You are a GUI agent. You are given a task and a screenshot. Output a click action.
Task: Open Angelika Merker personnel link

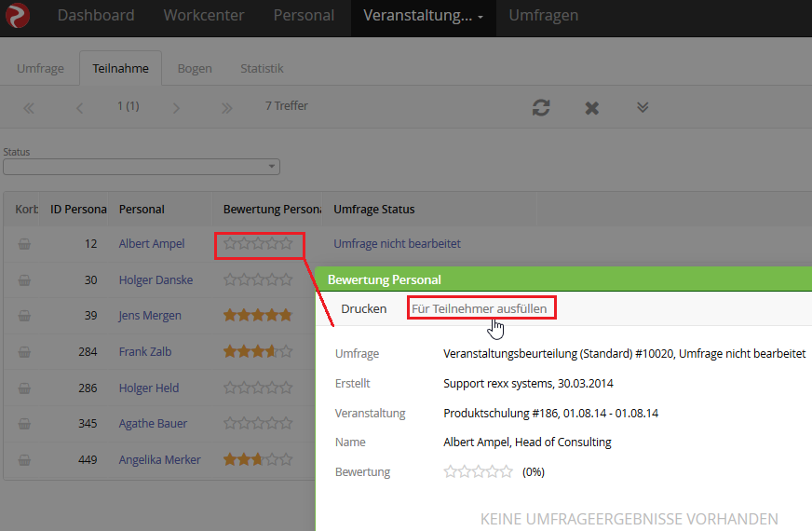click(x=159, y=459)
